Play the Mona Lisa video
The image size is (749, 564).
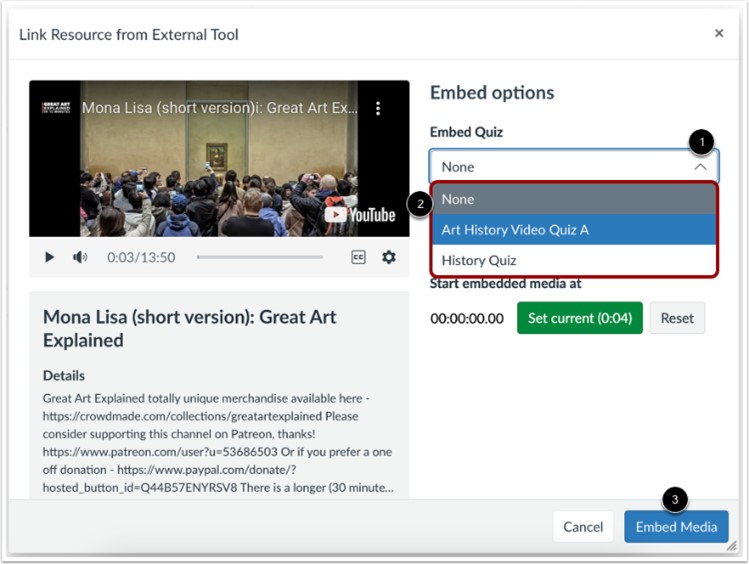[x=49, y=257]
